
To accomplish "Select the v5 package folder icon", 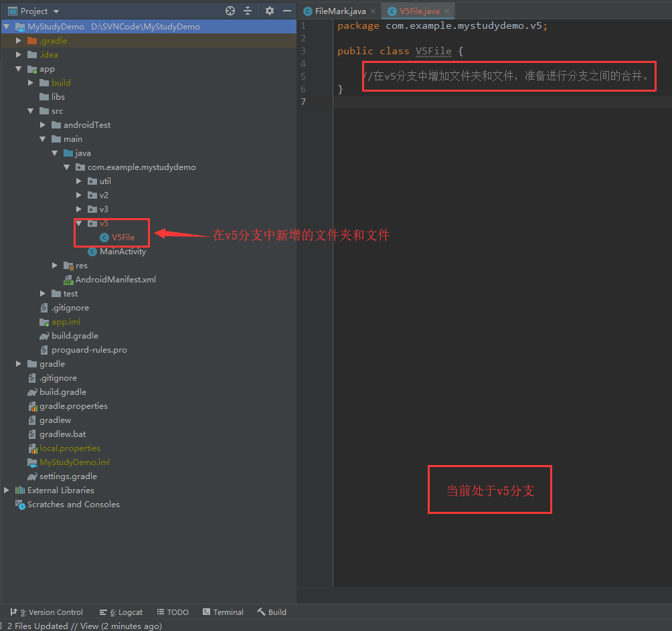I will pos(92,223).
